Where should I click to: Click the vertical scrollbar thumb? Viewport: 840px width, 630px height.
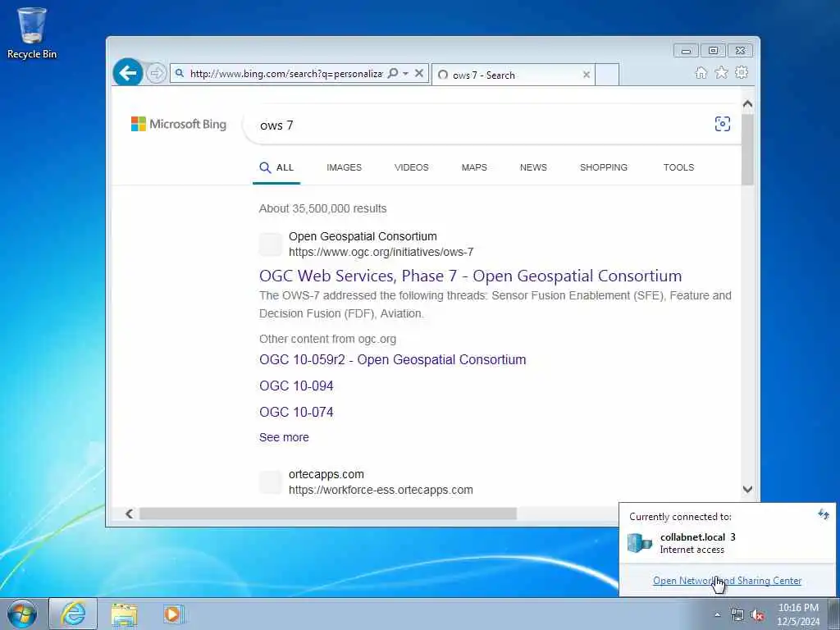(x=747, y=148)
